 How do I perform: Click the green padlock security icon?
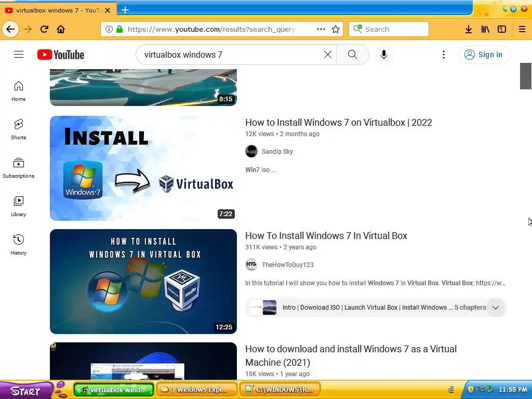119,29
